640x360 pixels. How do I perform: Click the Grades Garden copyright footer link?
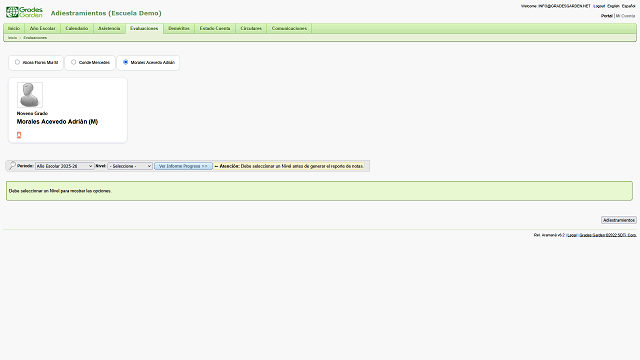(608, 235)
